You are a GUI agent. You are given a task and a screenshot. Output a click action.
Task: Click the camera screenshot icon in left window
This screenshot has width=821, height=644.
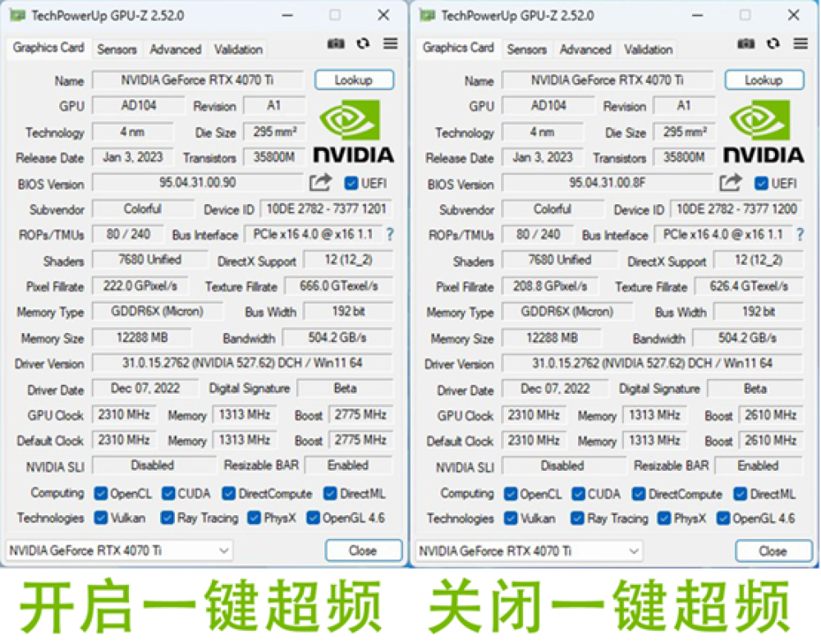336,43
